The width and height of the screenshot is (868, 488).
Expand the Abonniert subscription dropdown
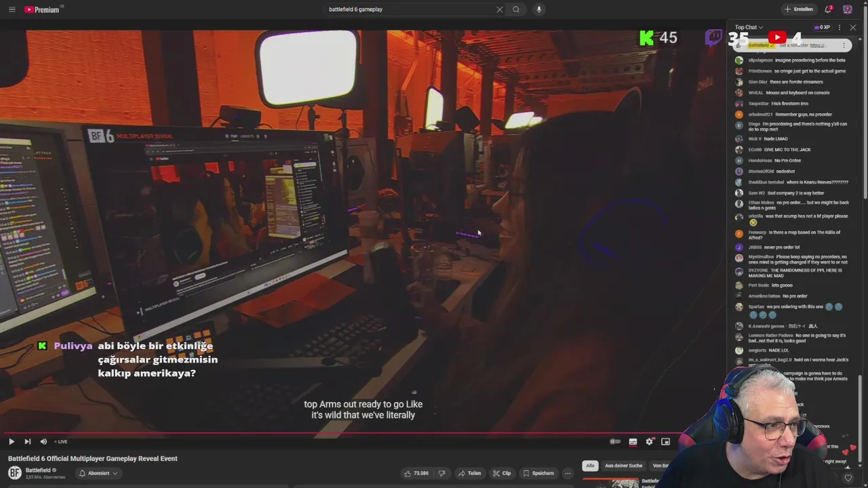(x=99, y=473)
